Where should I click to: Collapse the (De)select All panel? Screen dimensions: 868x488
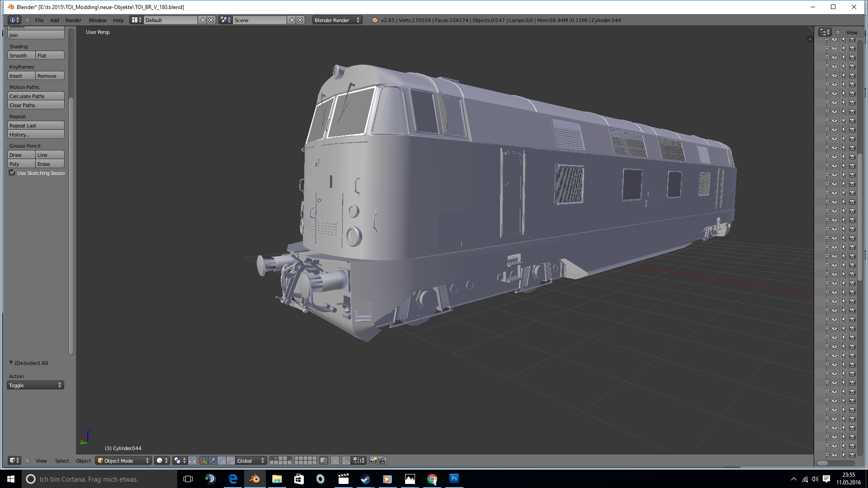point(11,363)
